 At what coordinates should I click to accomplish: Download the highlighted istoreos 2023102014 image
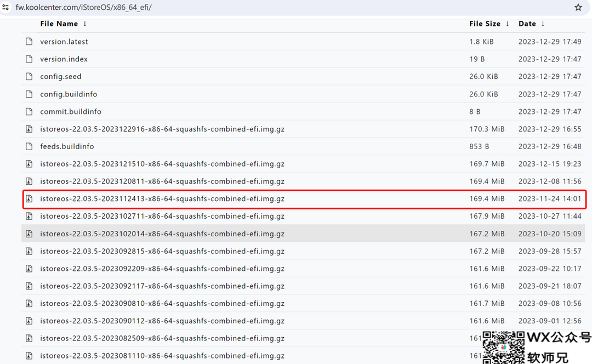coord(162,234)
